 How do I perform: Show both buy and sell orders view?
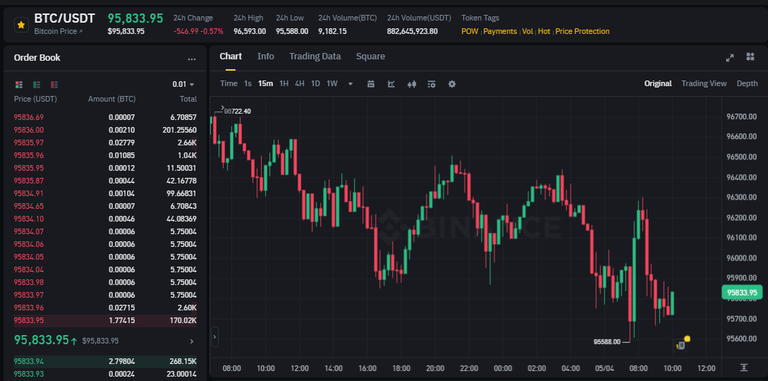(19, 84)
